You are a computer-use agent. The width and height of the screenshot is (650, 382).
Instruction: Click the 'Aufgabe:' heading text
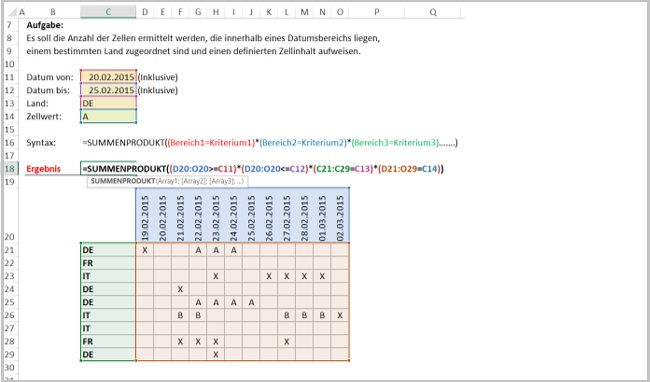point(45,25)
